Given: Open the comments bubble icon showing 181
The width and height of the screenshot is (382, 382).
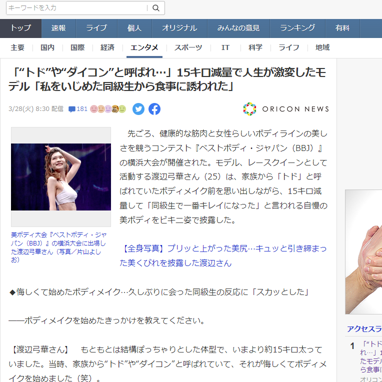Looking at the screenshot, I should pos(78,109).
